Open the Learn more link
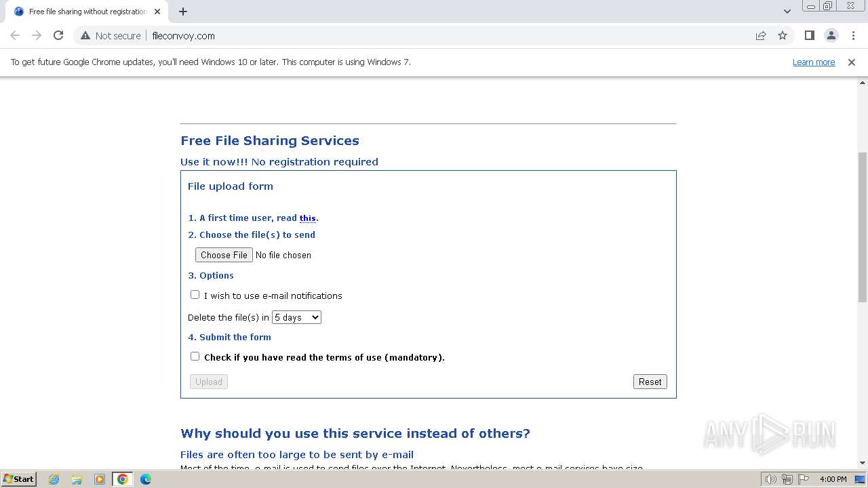Image resolution: width=868 pixels, height=488 pixels. [814, 62]
